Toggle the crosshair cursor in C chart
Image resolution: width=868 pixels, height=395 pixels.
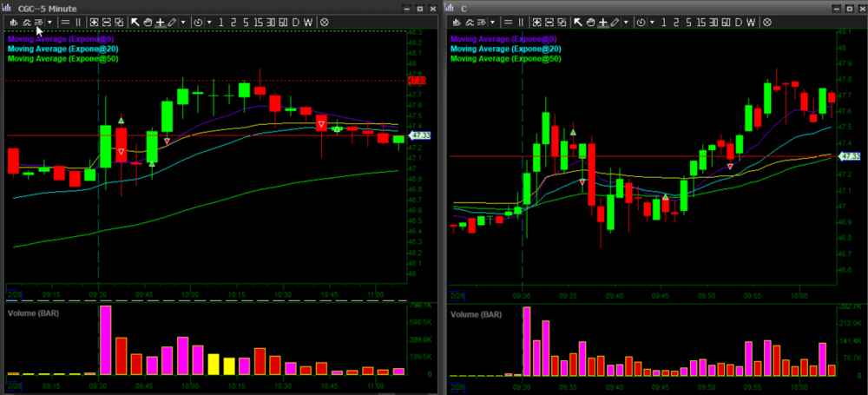tap(603, 21)
